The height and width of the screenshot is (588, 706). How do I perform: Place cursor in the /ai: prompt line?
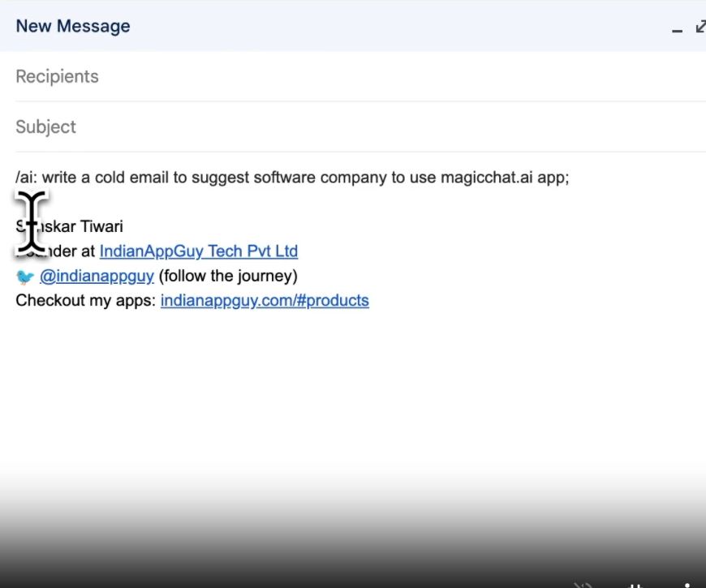[292, 178]
